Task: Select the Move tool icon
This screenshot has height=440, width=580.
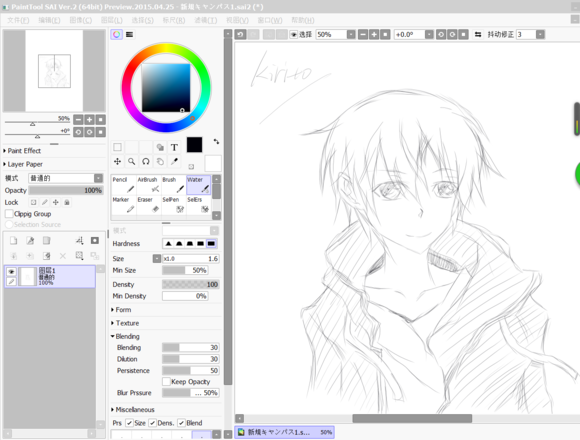Action: pos(117,161)
